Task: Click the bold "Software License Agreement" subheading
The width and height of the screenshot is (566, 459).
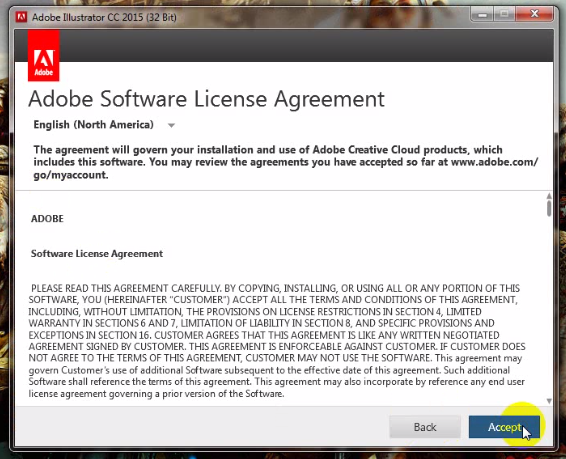Action: tap(97, 254)
